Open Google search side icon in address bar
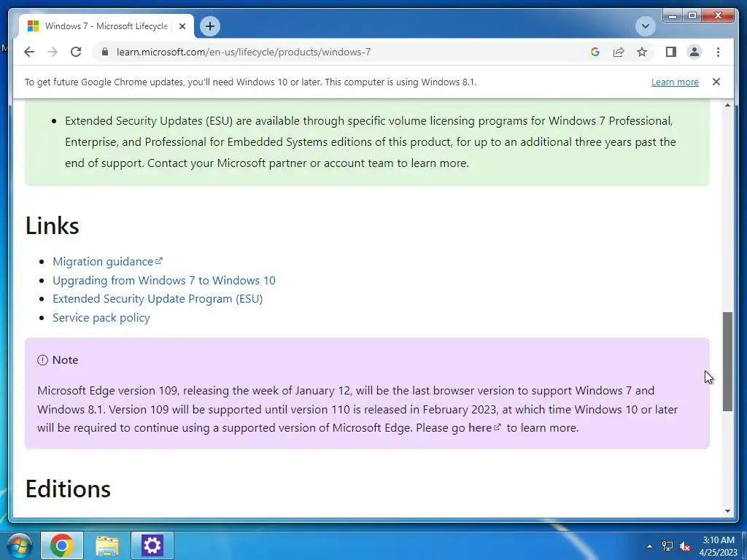Screen dimensions: 747x560 point(595,52)
